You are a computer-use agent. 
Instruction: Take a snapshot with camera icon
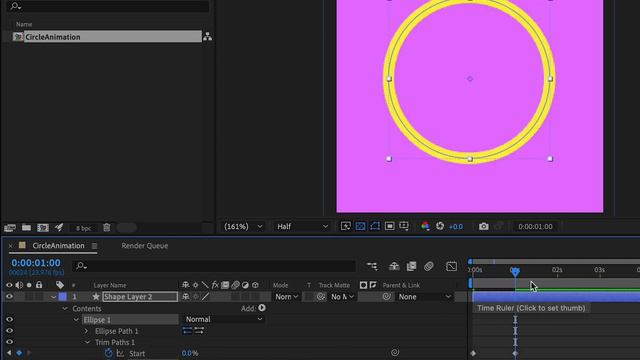tap(484, 226)
